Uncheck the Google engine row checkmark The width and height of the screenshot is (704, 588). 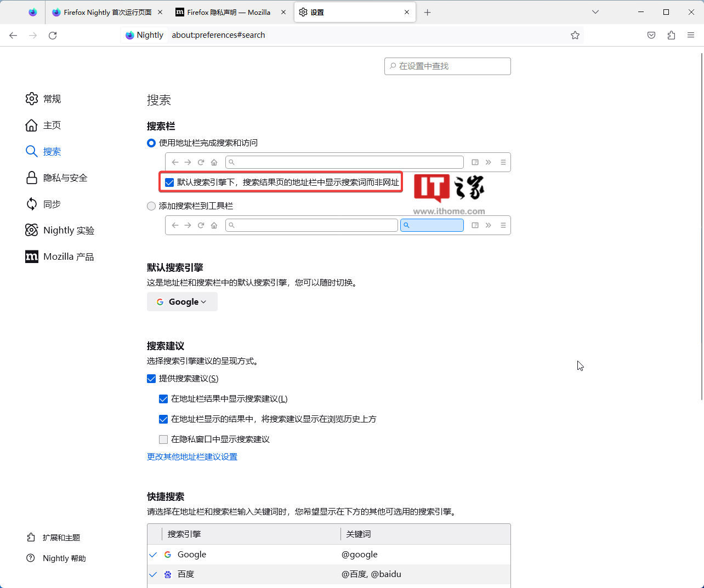[154, 555]
